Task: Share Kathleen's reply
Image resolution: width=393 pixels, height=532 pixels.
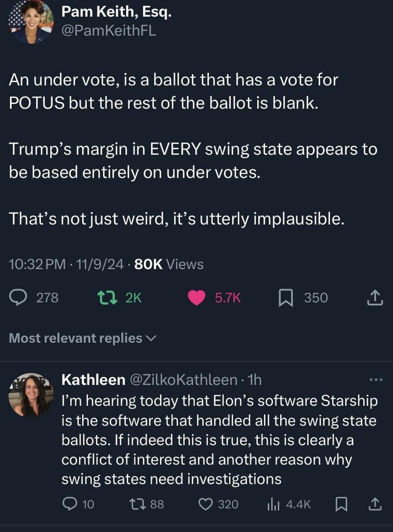Action: coord(375,504)
